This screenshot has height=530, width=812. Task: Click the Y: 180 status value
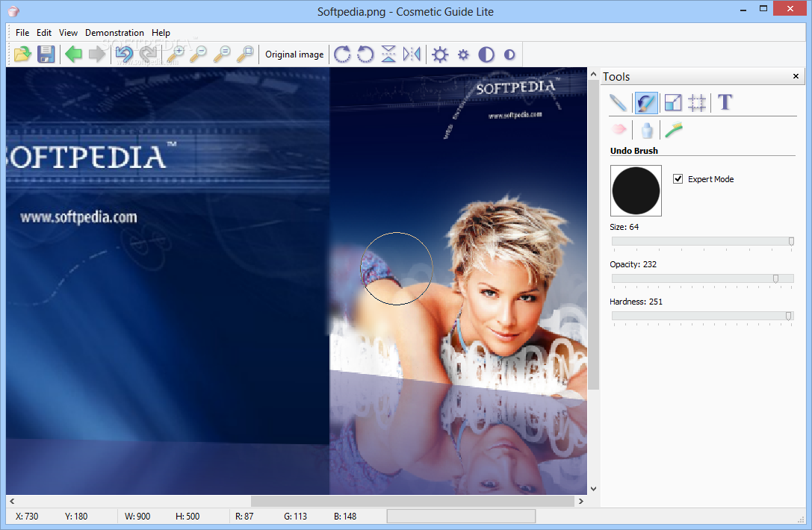click(76, 516)
